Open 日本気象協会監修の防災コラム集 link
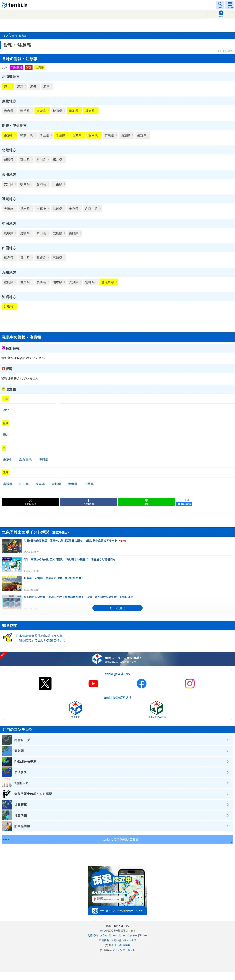This screenshot has width=235, height=980. [x=39, y=636]
